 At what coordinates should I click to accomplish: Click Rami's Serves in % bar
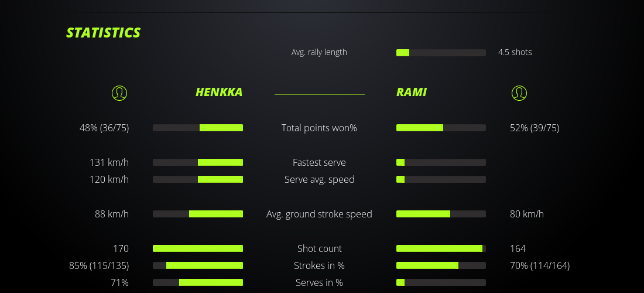(x=441, y=282)
